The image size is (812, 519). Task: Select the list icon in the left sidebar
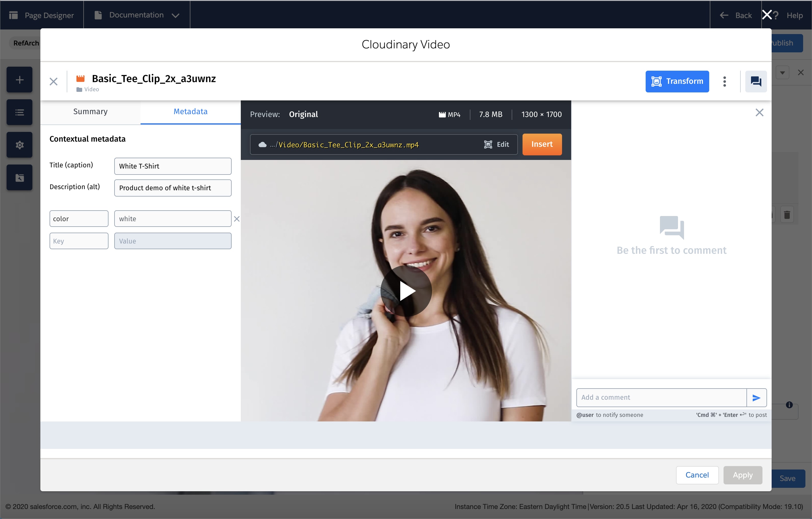click(19, 112)
